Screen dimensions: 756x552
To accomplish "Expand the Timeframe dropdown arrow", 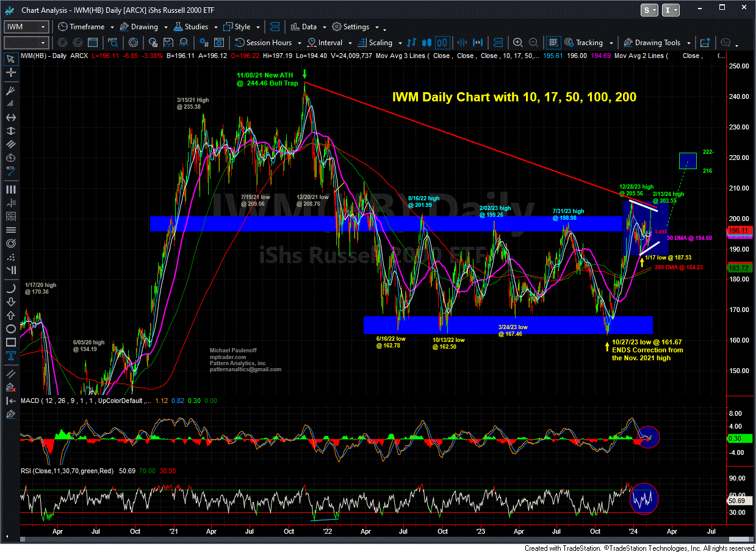I will click(112, 27).
